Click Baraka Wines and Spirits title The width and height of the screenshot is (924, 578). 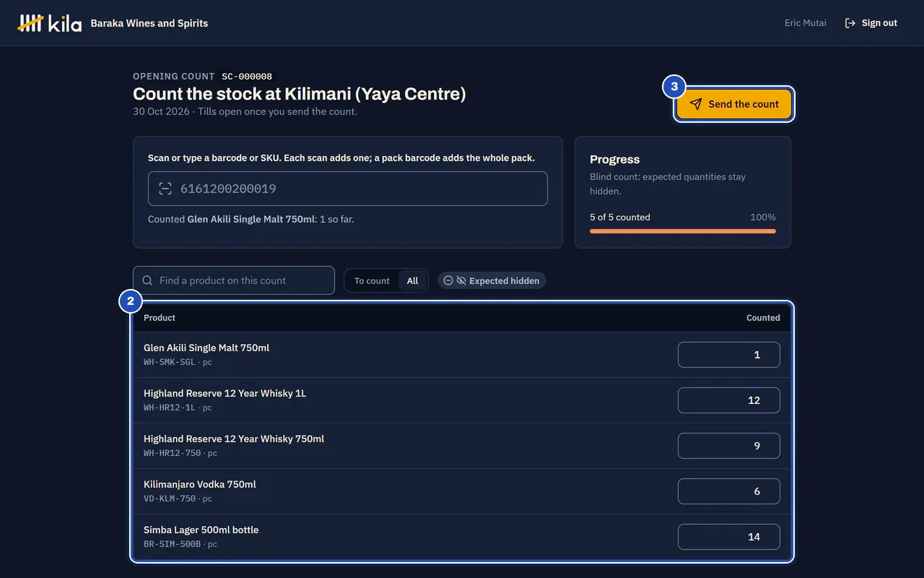(149, 23)
